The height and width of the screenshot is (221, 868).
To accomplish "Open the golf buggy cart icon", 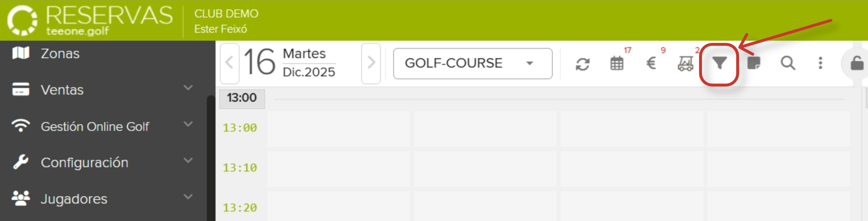I will click(685, 64).
